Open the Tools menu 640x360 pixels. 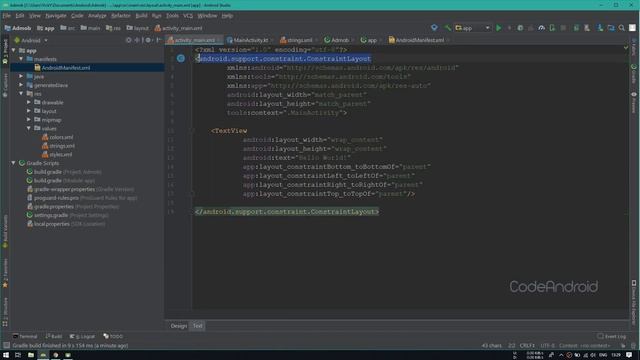tap(172, 16)
